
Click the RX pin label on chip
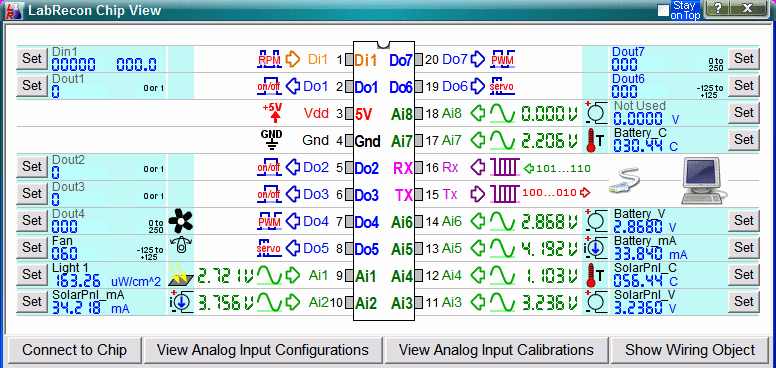coord(403,168)
